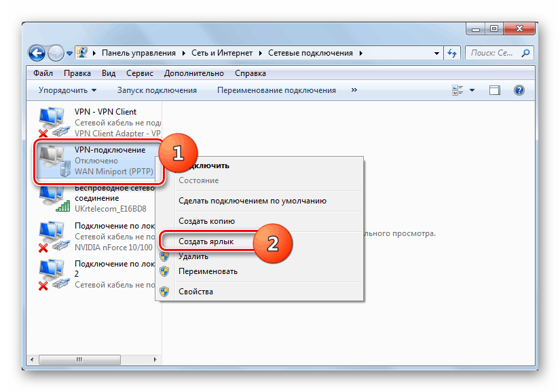The image size is (560, 392).
Task: Click the Back navigation arrow
Action: [37, 53]
